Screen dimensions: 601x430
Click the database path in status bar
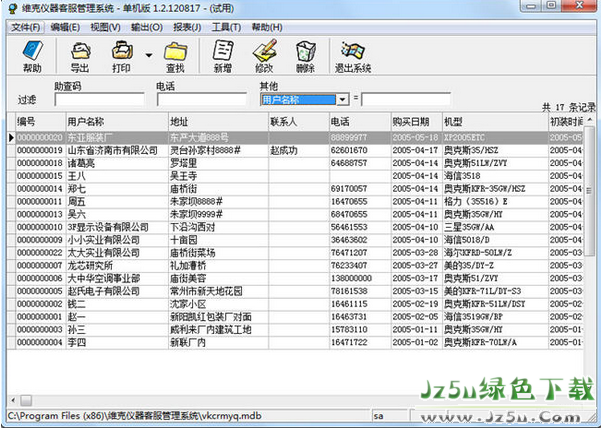pos(134,416)
